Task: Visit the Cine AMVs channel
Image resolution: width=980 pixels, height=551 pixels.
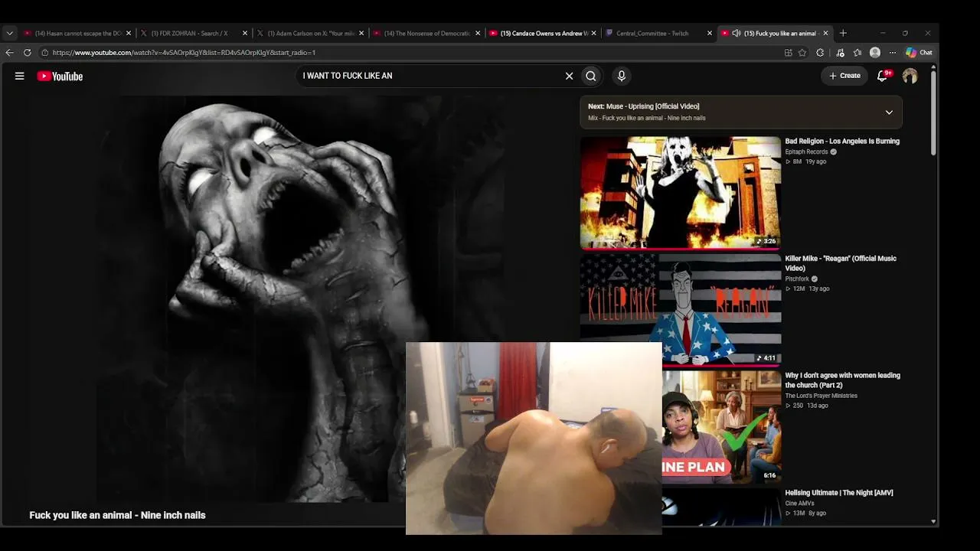Action: (x=799, y=503)
